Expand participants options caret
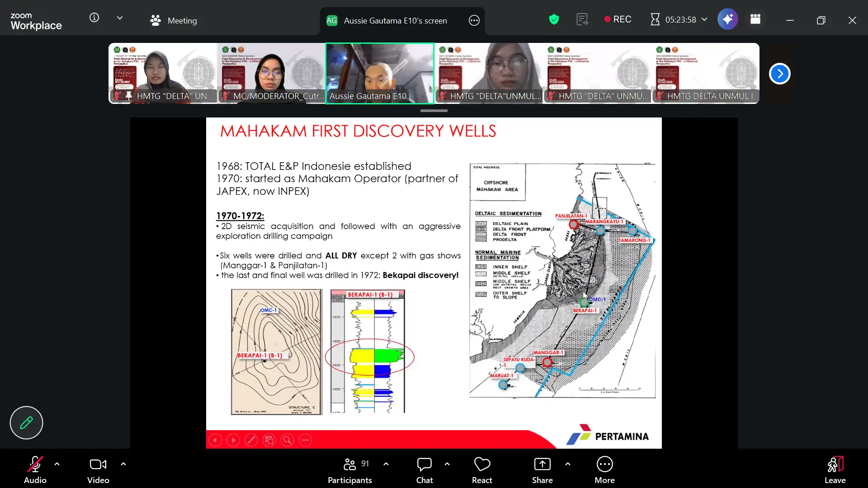 point(386,464)
